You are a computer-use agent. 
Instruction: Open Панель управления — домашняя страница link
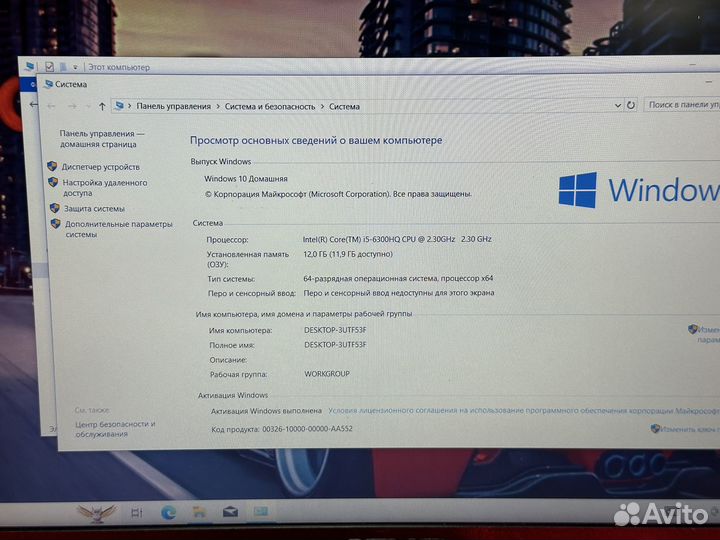101,139
